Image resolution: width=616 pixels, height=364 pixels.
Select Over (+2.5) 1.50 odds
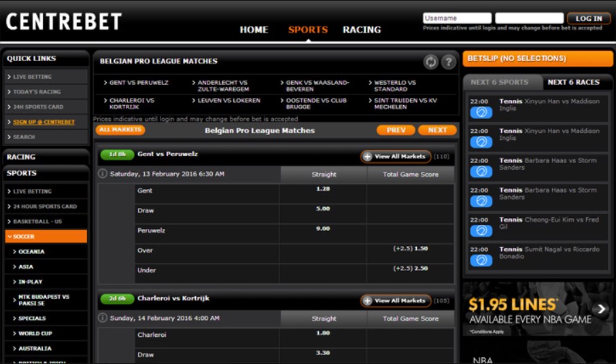[411, 249]
